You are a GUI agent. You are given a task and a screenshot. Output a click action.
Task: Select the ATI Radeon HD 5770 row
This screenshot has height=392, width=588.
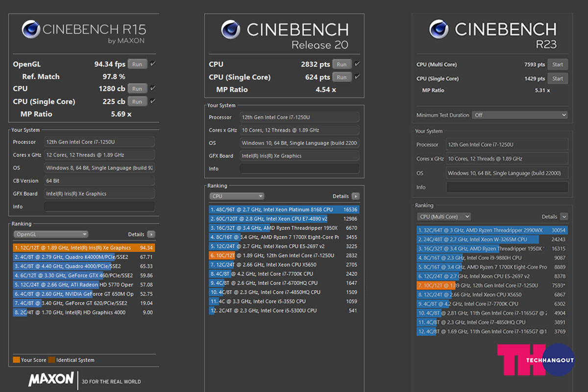[x=84, y=285]
